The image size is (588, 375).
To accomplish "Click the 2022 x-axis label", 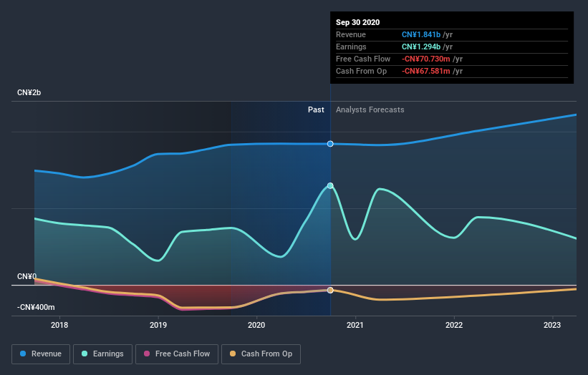I will click(x=454, y=325).
